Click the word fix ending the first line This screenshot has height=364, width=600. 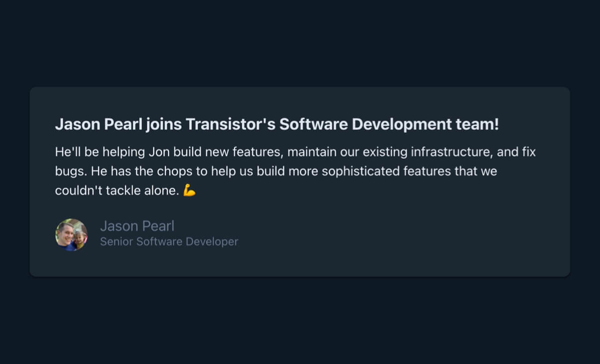529,152
